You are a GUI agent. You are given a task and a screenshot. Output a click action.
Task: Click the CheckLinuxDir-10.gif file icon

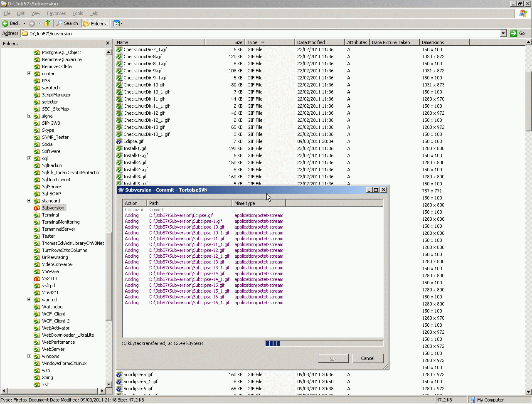119,85
